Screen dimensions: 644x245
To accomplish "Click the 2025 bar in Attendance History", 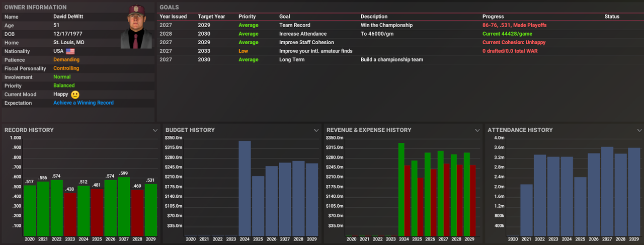I will (x=580, y=206).
